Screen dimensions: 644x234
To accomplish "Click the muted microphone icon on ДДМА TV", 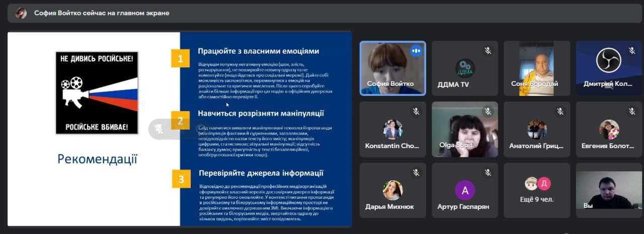I will coord(488,51).
